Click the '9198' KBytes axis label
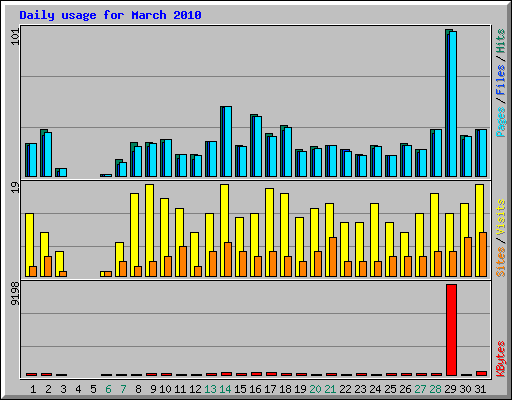Viewport: 512px width, 400px height. click(15, 294)
